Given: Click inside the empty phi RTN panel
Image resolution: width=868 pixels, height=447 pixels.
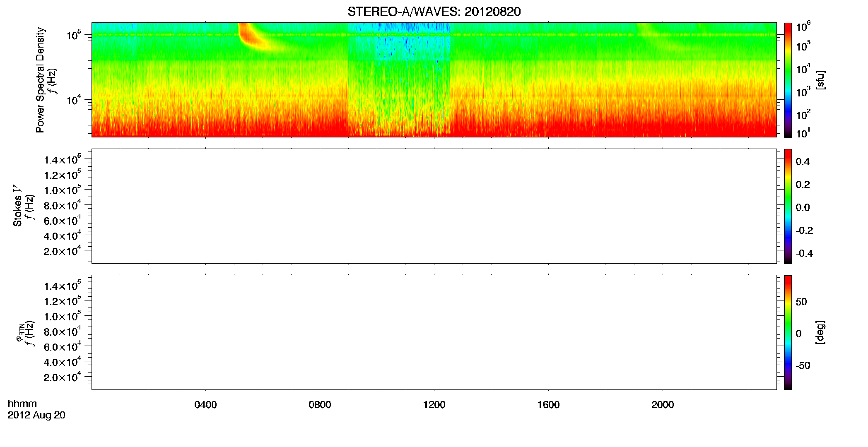Looking at the screenshot, I should point(434,332).
